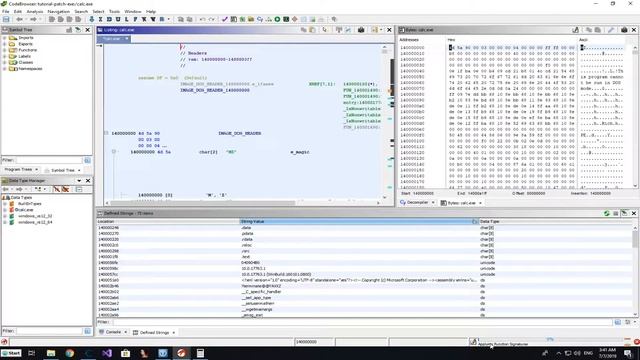This screenshot has width=640, height=360.
Task: Go back with the left arrow icon
Action: coord(19,19)
